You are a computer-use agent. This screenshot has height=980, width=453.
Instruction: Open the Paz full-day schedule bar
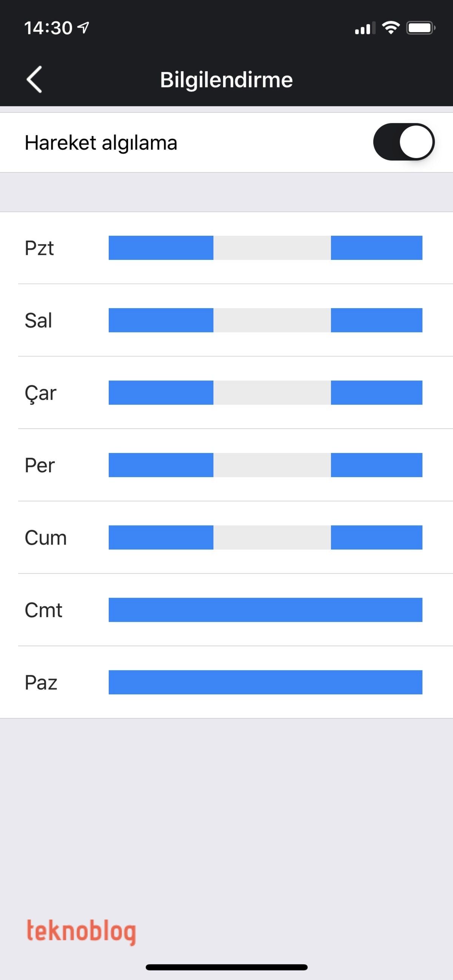265,682
